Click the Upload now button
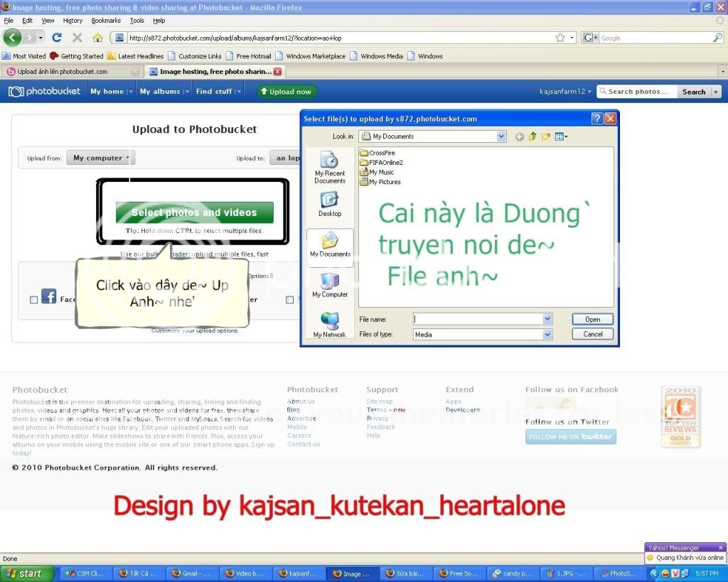728x582 pixels. (286, 92)
